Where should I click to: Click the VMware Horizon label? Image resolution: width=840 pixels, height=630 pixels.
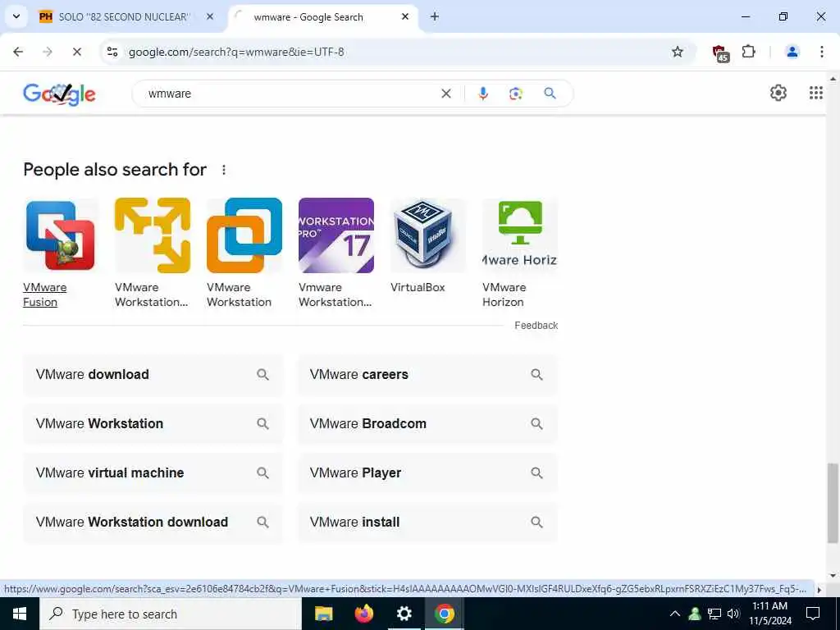[504, 294]
